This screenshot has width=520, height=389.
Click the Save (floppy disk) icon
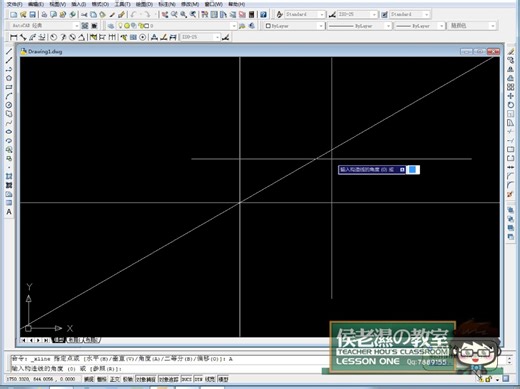click(x=32, y=15)
